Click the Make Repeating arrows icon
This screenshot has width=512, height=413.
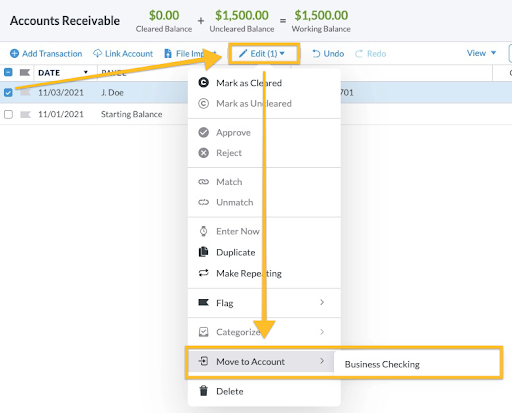tap(203, 273)
